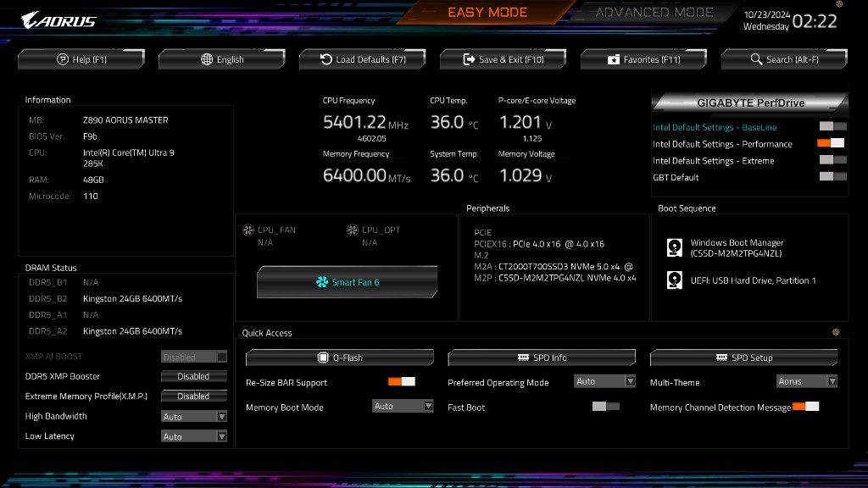This screenshot has width=868, height=488.
Task: Click BIOS version F9b
Action: click(90, 136)
